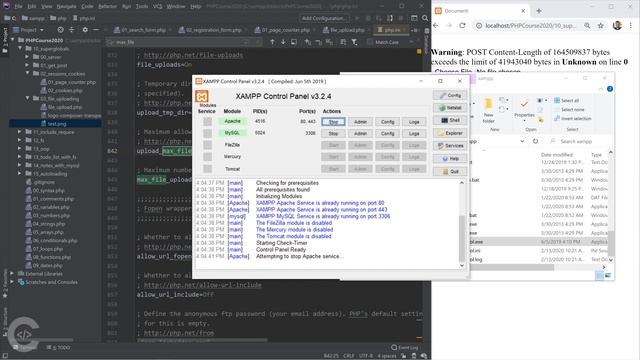This screenshot has width=640, height=360.
Task: Open new Chrome tab
Action: click(x=539, y=11)
